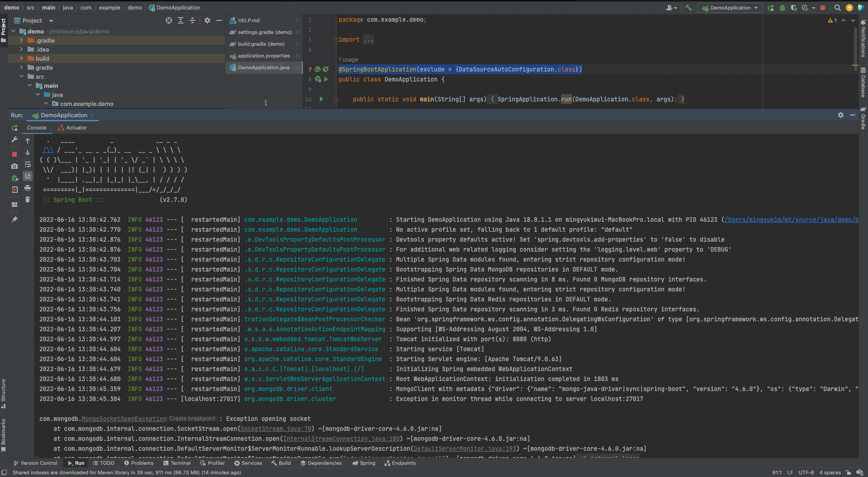Open Project panel options gear
This screenshot has width=868, height=477.
[207, 20]
